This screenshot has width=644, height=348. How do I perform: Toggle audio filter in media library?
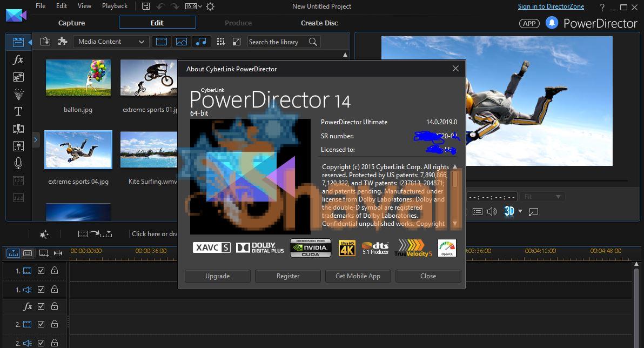pyautogui.click(x=201, y=42)
